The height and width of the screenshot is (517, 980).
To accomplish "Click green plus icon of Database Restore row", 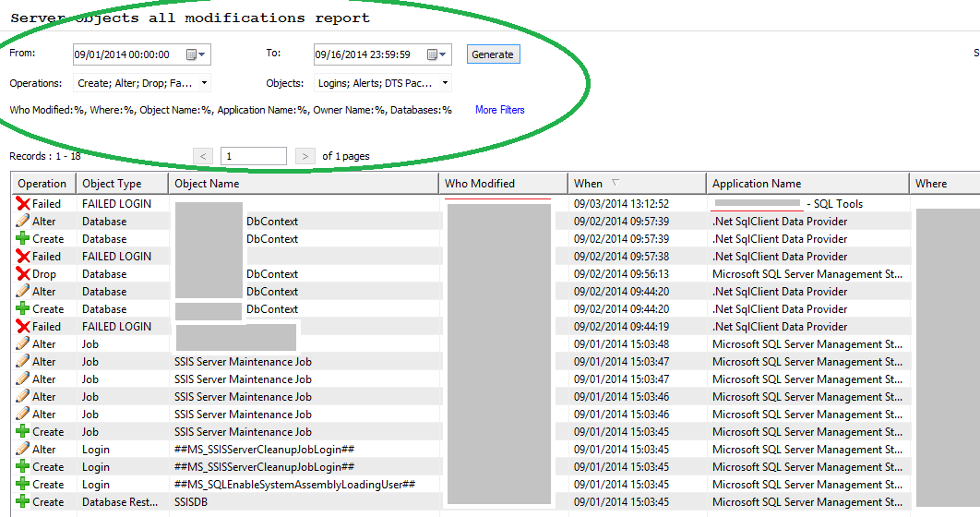I will tap(23, 502).
